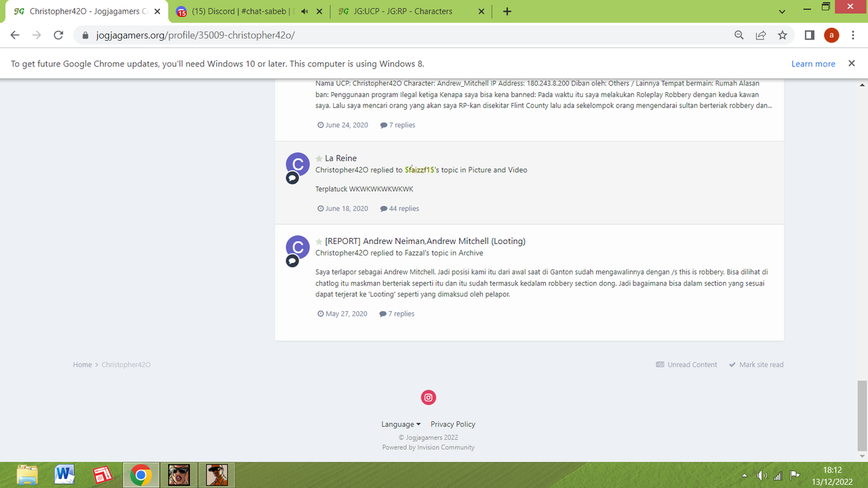Click the comment badge on La Reine post

click(x=292, y=178)
